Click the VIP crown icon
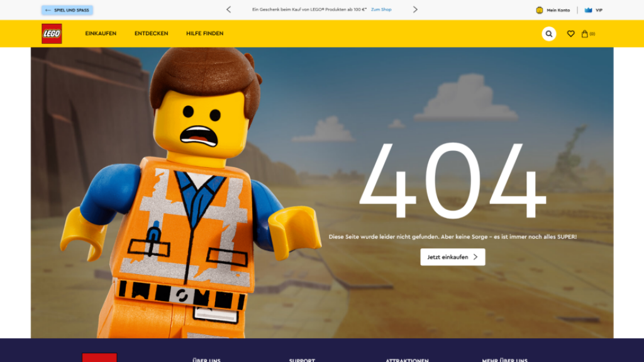This screenshot has height=362, width=644. pyautogui.click(x=588, y=10)
